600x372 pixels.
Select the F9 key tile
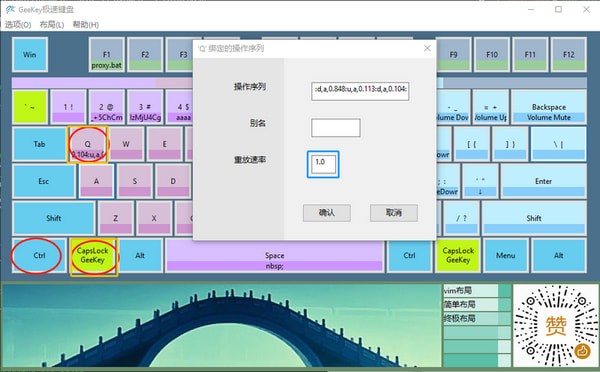(453, 54)
